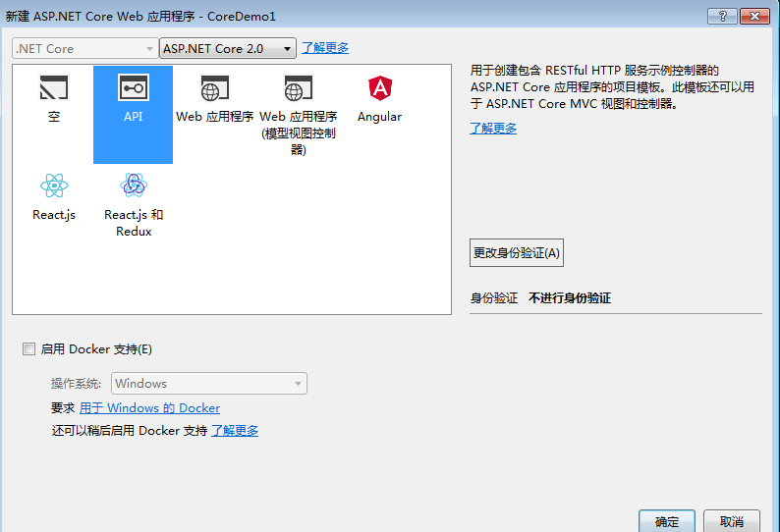Click the help question mark button
The image size is (780, 532).
(x=722, y=16)
